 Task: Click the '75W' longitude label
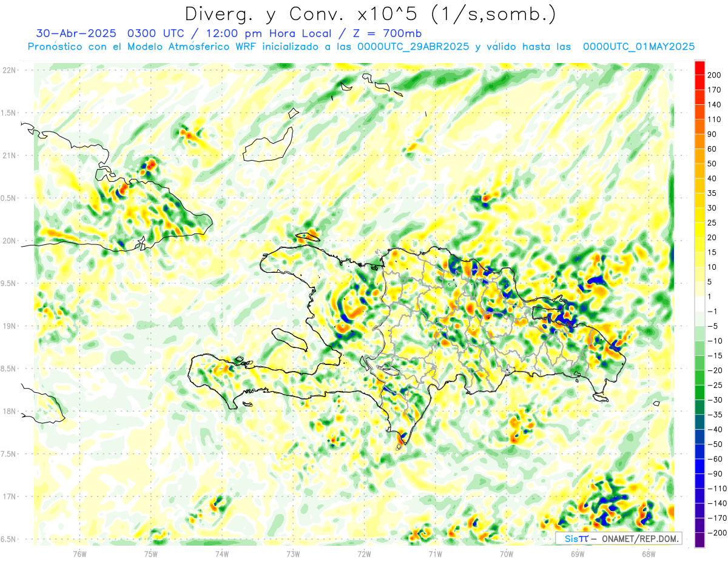(150, 554)
